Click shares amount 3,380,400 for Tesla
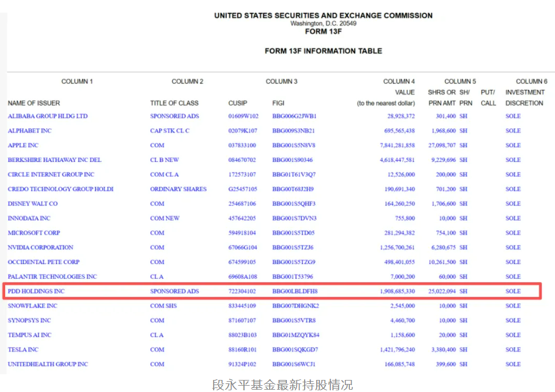The image size is (555, 392). pyautogui.click(x=443, y=350)
